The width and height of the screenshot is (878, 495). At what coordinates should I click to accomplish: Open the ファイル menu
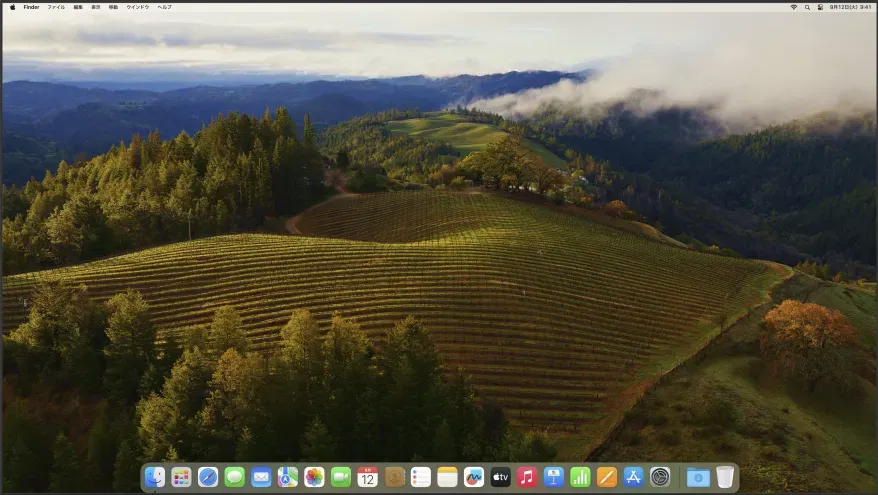[56, 7]
